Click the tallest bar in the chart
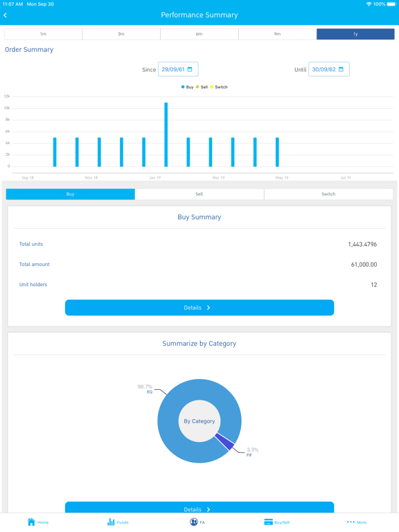The image size is (399, 532). (x=166, y=134)
